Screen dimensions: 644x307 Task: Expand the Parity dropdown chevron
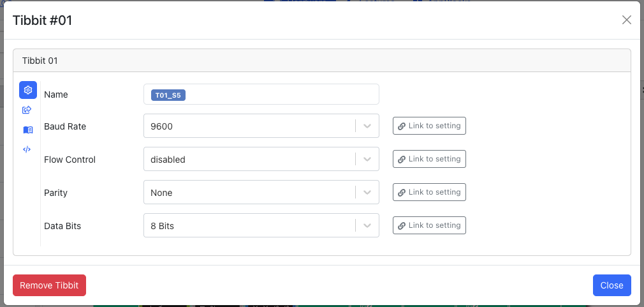(367, 192)
